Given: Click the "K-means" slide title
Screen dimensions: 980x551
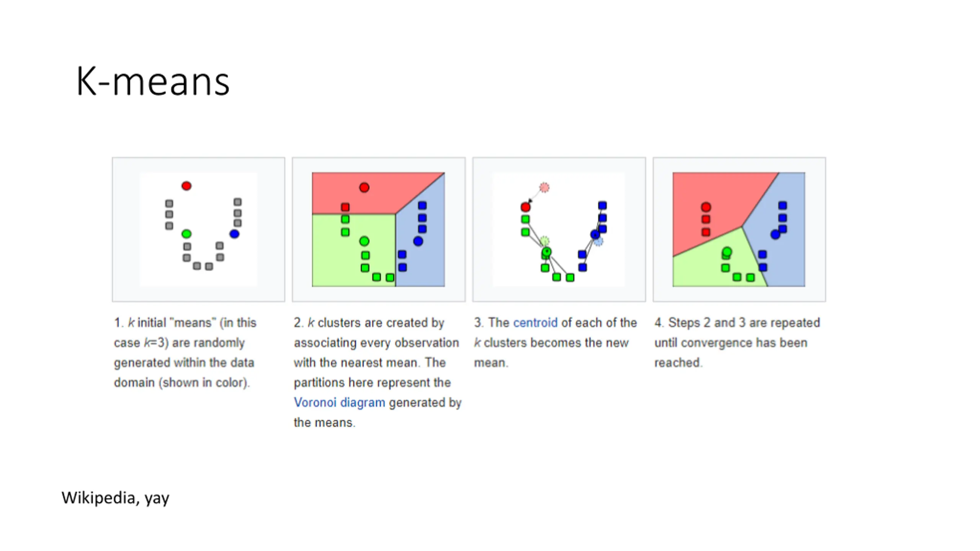Looking at the screenshot, I should coord(153,81).
